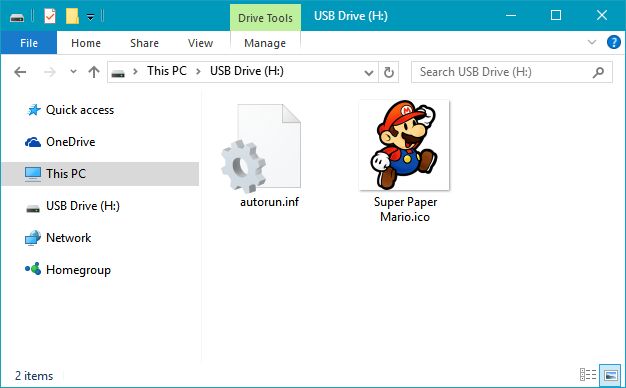
Task: Click the OneDrive cloud icon
Action: tap(33, 142)
